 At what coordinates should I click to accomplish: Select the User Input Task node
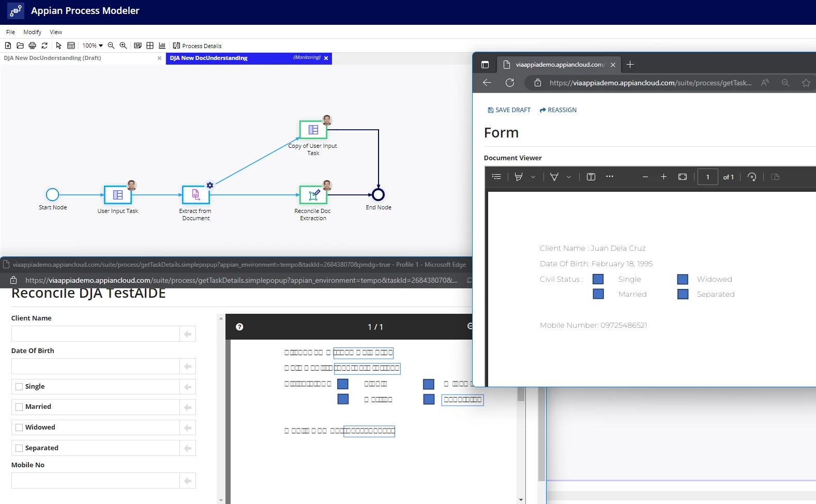pos(118,195)
